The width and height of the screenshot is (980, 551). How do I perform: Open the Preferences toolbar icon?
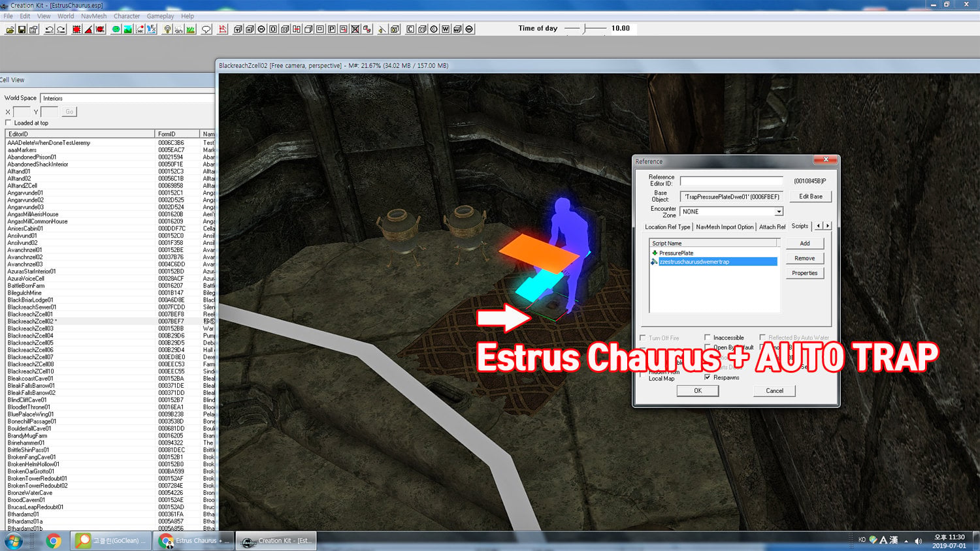[x=33, y=29]
